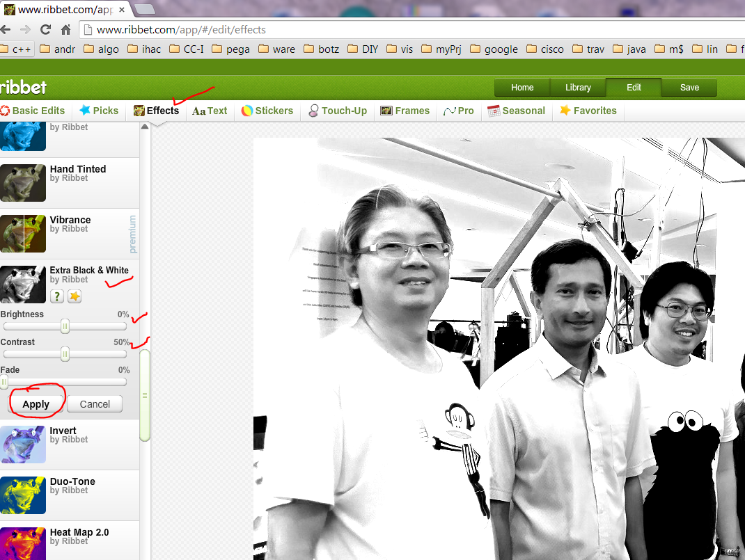Open the ware bookmarks folder

tap(276, 49)
